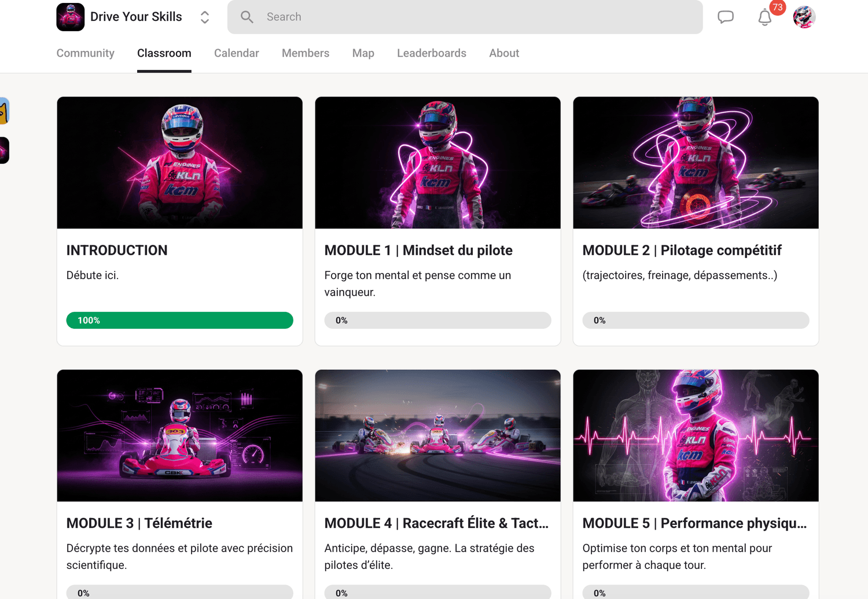Click 'Décrypte tes données et pilote' description
Screen dimensions: 868x599
(180, 557)
